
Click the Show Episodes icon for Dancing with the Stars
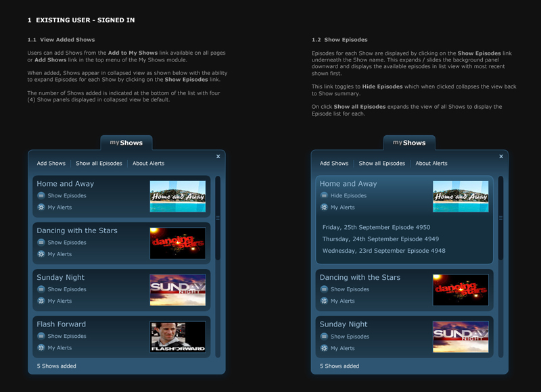[x=41, y=242]
